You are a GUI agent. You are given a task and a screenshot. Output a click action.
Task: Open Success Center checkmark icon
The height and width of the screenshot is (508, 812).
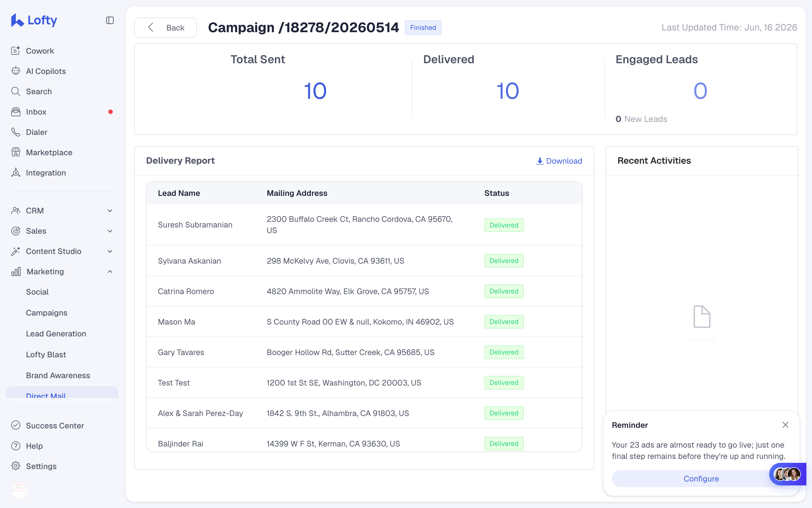tap(16, 425)
